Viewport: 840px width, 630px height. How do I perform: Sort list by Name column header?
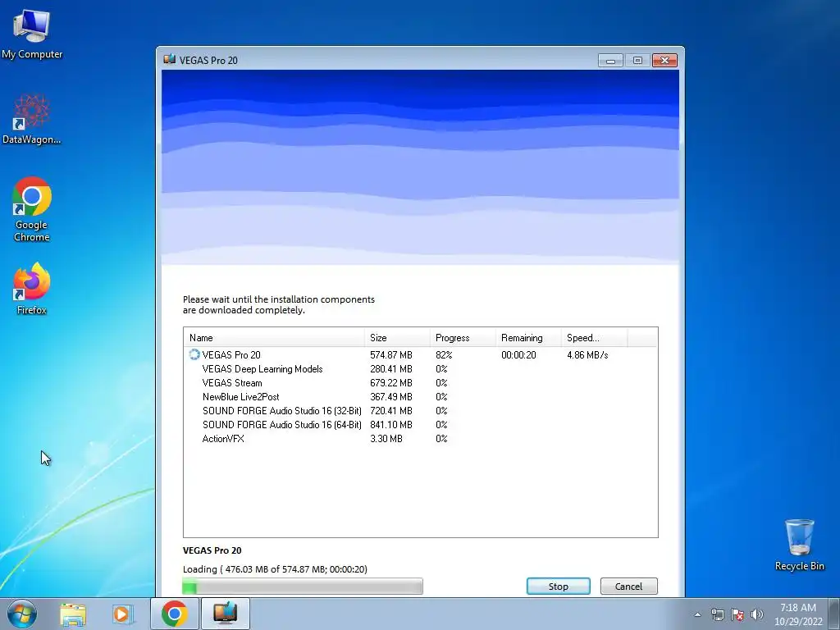point(274,337)
